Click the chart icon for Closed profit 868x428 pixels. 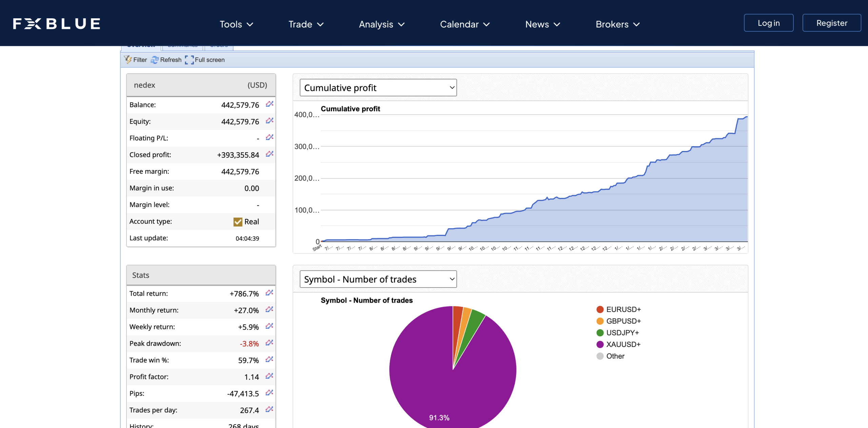(x=270, y=154)
